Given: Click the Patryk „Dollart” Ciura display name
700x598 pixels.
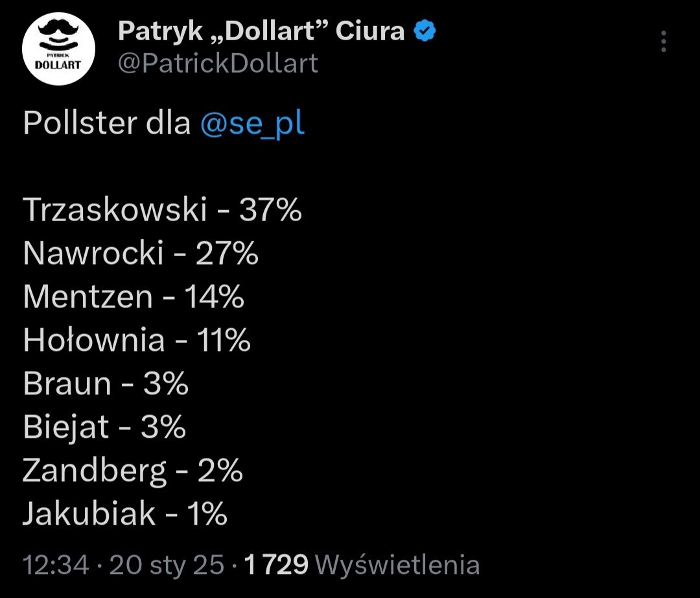Looking at the screenshot, I should click(261, 31).
